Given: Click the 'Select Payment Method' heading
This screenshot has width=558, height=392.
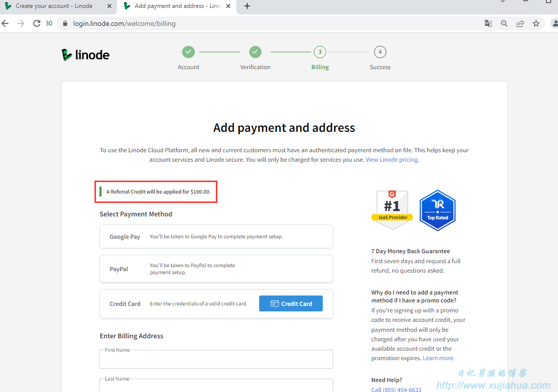Looking at the screenshot, I should (x=136, y=214).
